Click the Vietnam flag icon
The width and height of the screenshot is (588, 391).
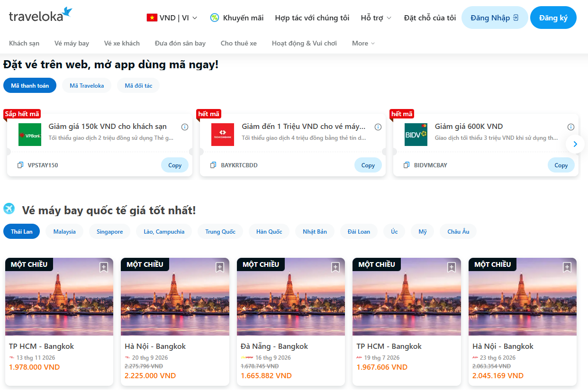152,18
